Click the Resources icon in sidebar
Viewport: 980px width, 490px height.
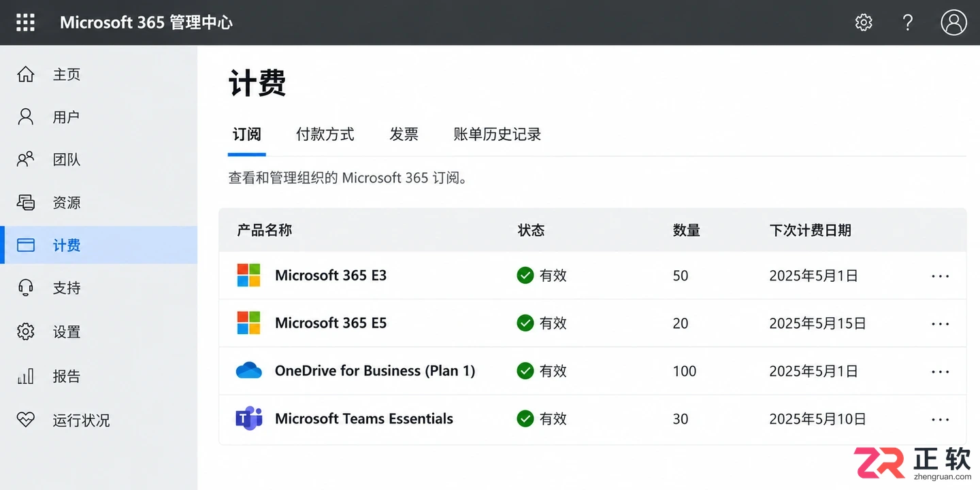tap(26, 202)
